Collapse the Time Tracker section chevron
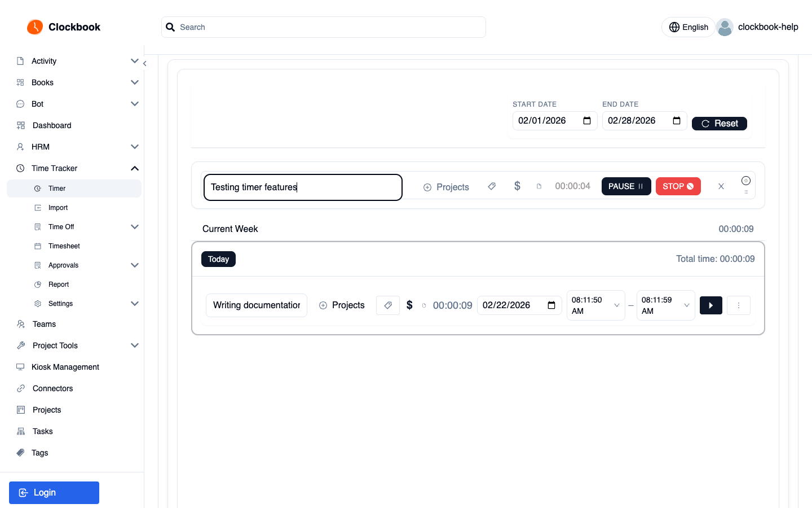 tap(135, 168)
